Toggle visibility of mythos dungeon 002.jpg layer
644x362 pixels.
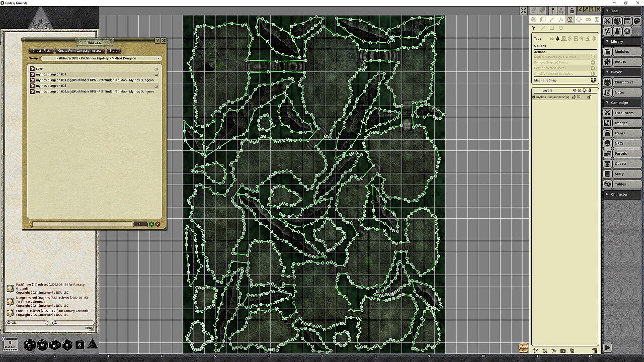click(574, 97)
